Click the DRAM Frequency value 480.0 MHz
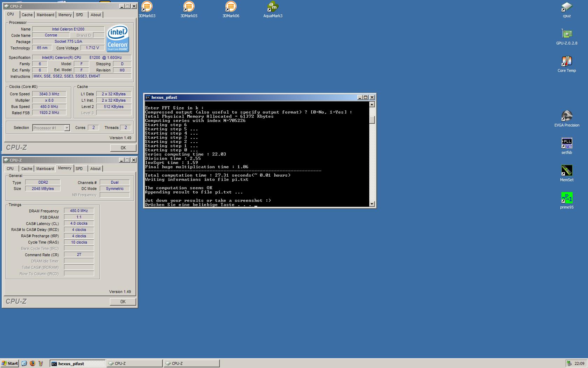 tap(79, 211)
